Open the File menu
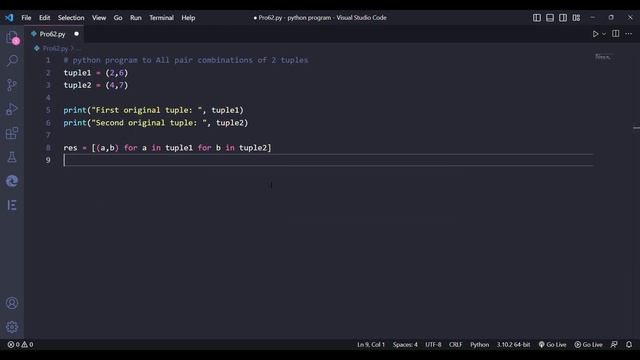This screenshot has height=360, width=640. coord(26,18)
